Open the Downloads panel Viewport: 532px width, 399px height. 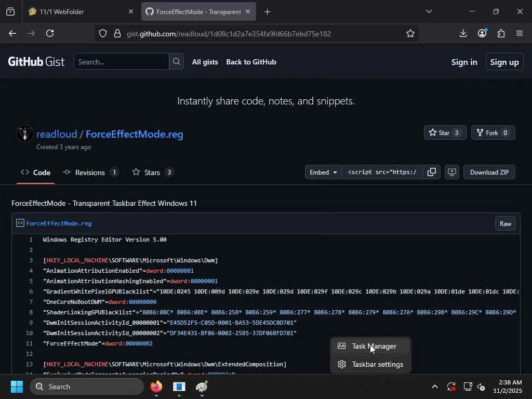(x=463, y=33)
